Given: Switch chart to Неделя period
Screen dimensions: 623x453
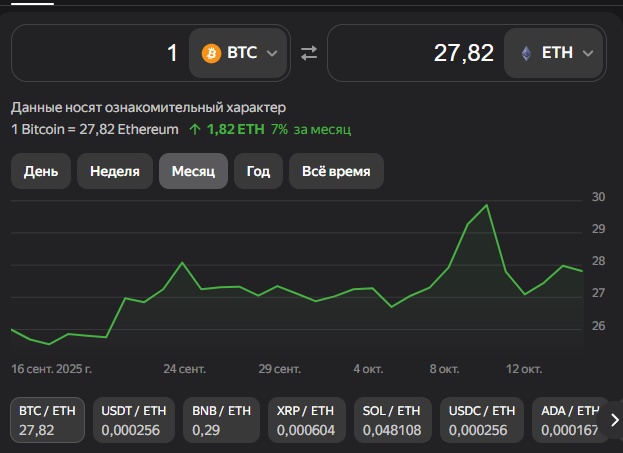Looking at the screenshot, I should [x=115, y=171].
